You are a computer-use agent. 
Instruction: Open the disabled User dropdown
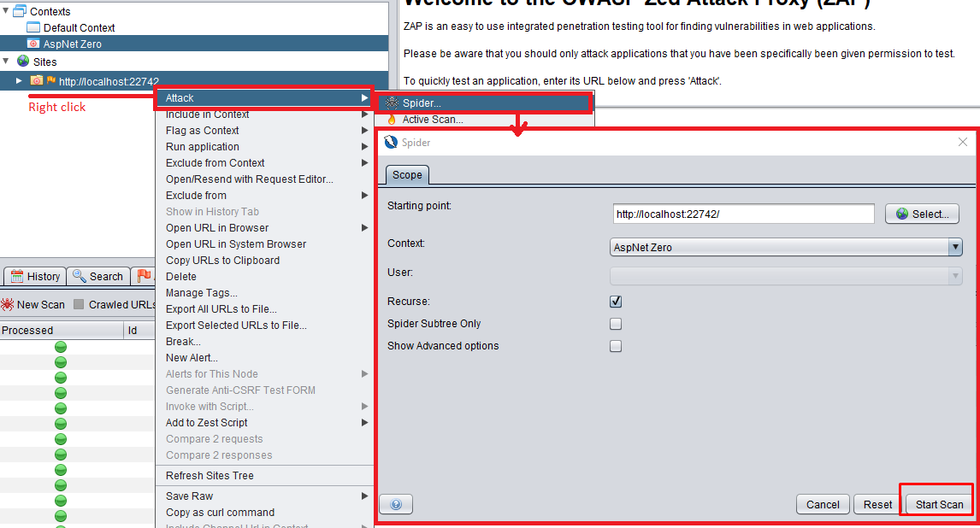pyautogui.click(x=786, y=276)
